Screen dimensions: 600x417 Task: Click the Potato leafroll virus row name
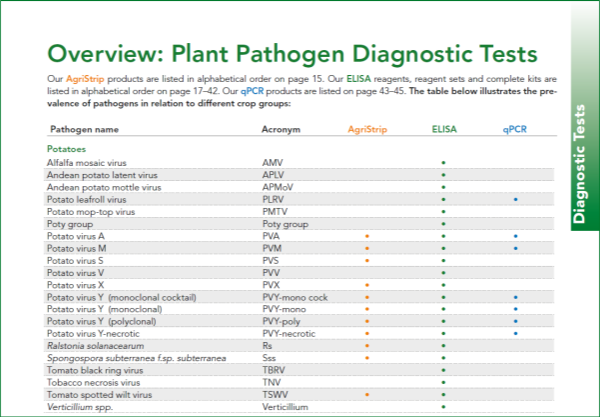point(86,200)
